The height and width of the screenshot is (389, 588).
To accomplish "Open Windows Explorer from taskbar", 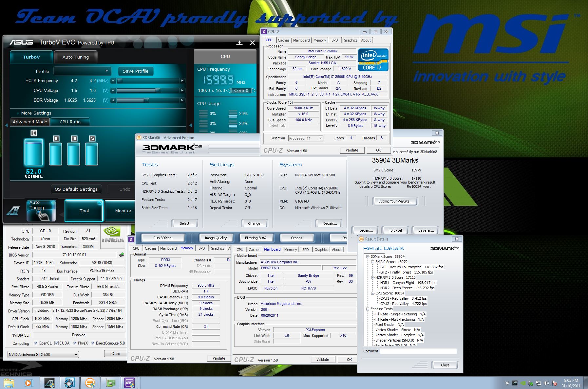I will click(9, 383).
